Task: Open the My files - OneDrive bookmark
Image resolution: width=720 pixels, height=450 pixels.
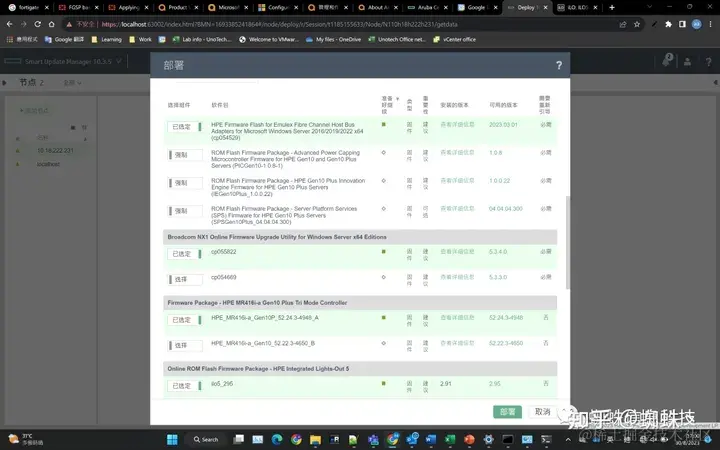Action: pos(333,39)
